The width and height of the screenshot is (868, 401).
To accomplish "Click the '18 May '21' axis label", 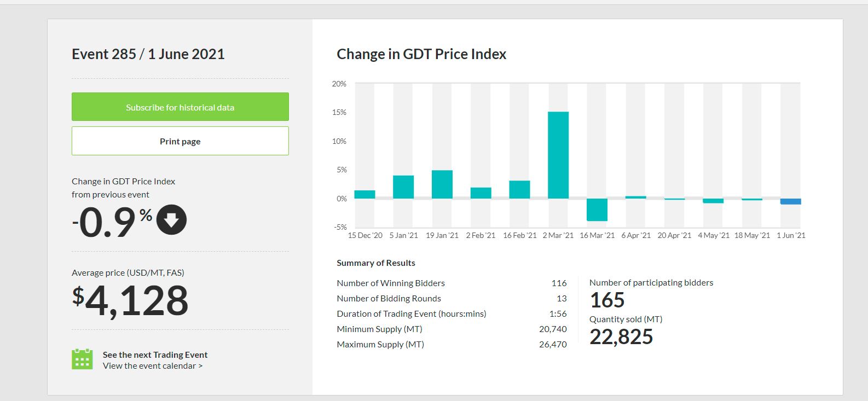I will click(x=752, y=235).
